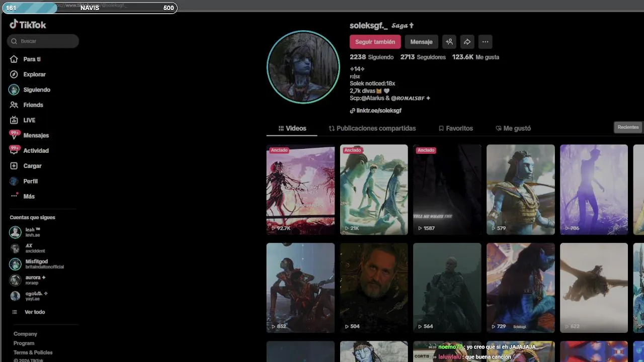
Task: Click the Más three-dots icon
Action: (14, 196)
